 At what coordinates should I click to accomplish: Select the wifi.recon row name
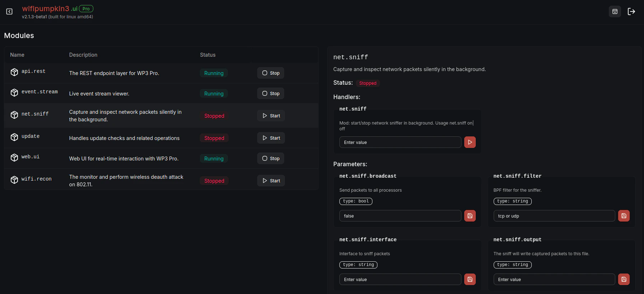click(37, 179)
